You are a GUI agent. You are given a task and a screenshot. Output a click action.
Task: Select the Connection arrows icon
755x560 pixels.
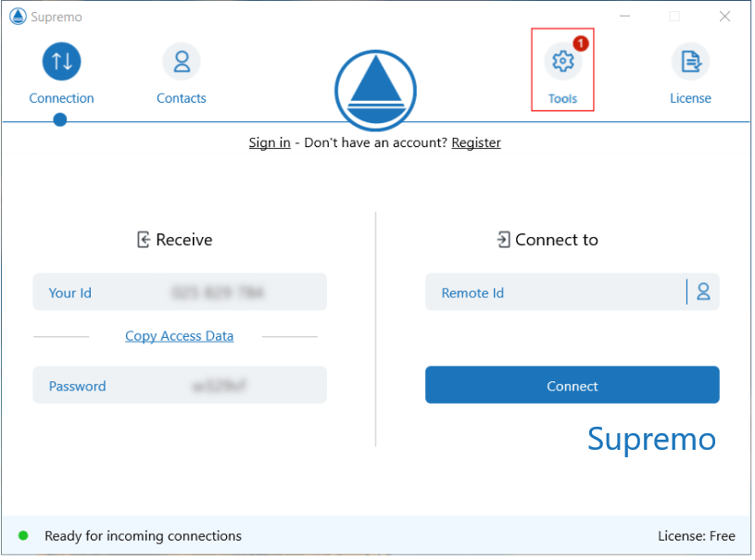tap(61, 62)
